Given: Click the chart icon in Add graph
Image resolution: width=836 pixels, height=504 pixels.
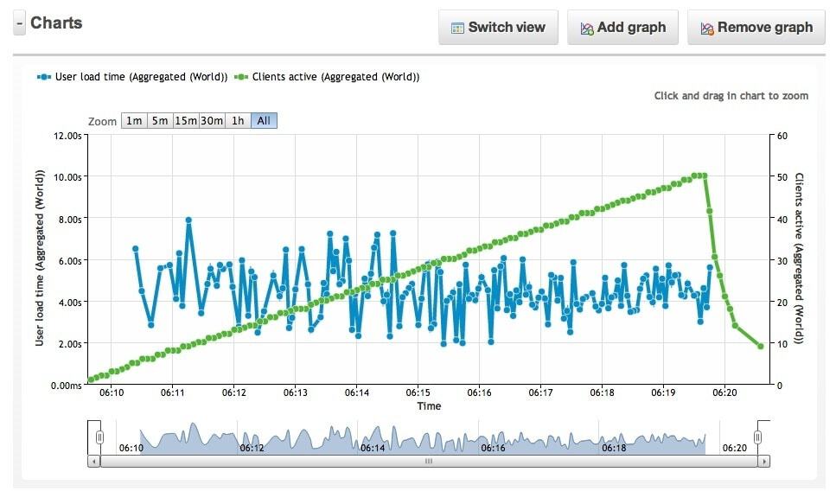Looking at the screenshot, I should [x=587, y=28].
